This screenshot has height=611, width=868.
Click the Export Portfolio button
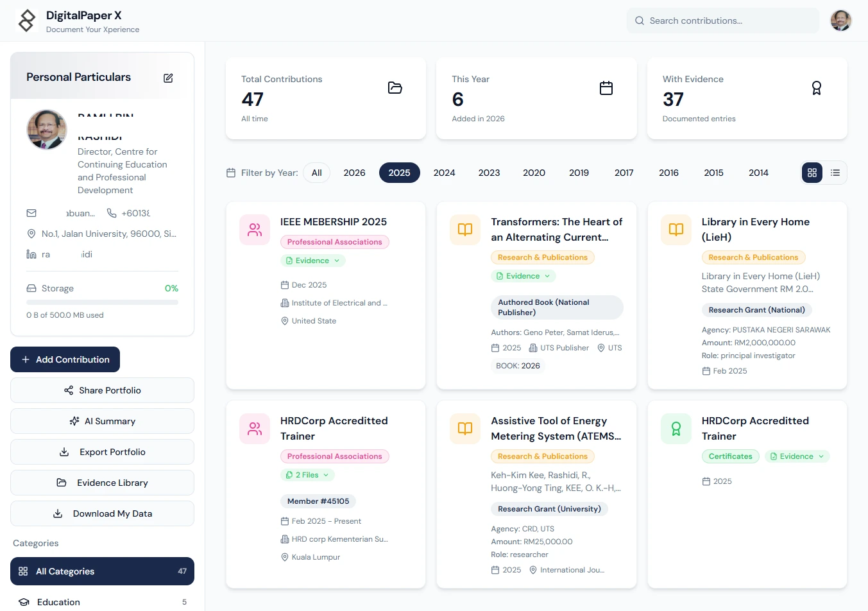[x=103, y=452]
